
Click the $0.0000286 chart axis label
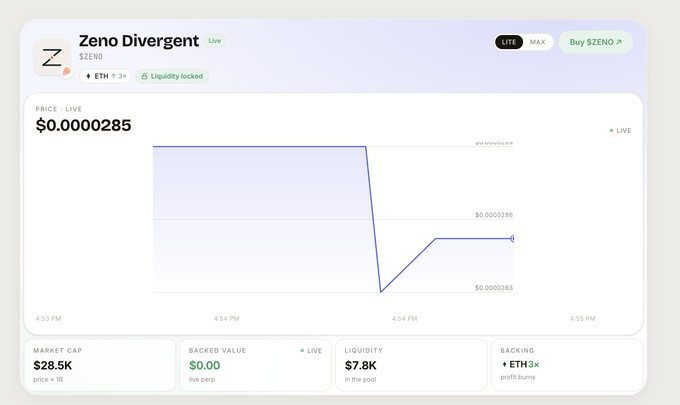point(494,215)
